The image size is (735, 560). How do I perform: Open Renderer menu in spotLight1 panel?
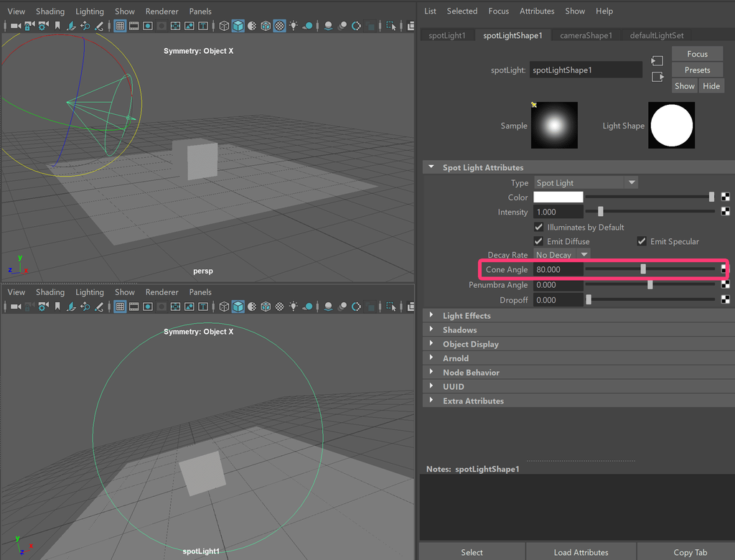point(161,292)
